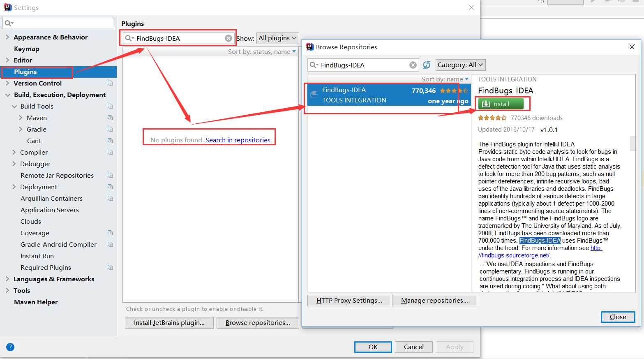
Task: Expand Languages & Frameworks node
Action: click(x=7, y=279)
